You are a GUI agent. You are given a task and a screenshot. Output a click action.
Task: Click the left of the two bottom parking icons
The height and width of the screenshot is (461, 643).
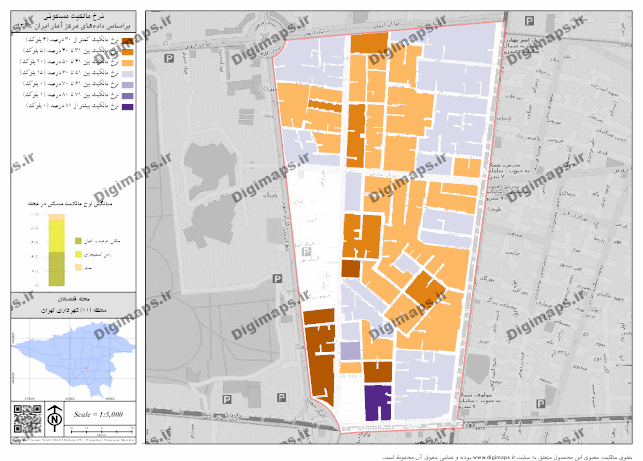pyautogui.click(x=227, y=399)
